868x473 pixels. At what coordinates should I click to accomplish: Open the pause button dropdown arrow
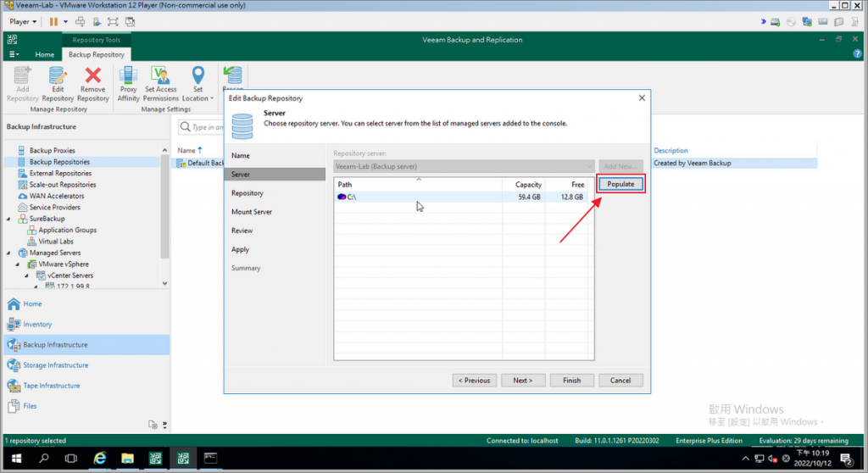click(x=65, y=21)
